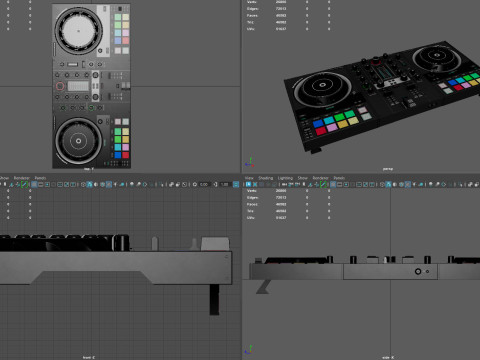Toggle X-ray mode in the front view toolbar
The width and height of the screenshot is (480, 360).
pos(171,184)
